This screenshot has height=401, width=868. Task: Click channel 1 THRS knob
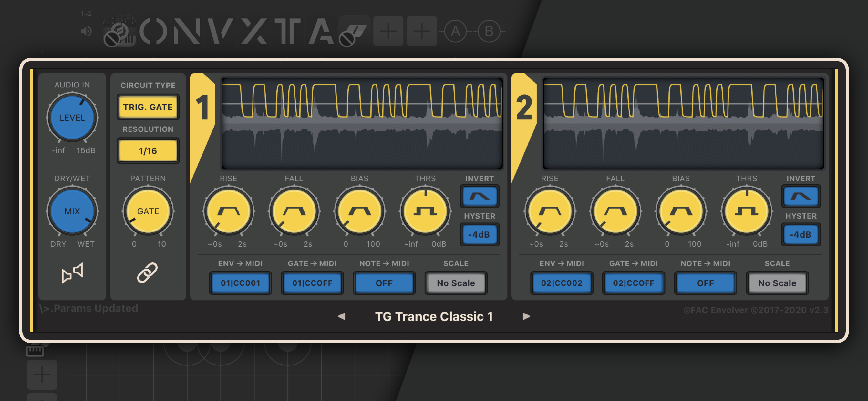coord(425,211)
